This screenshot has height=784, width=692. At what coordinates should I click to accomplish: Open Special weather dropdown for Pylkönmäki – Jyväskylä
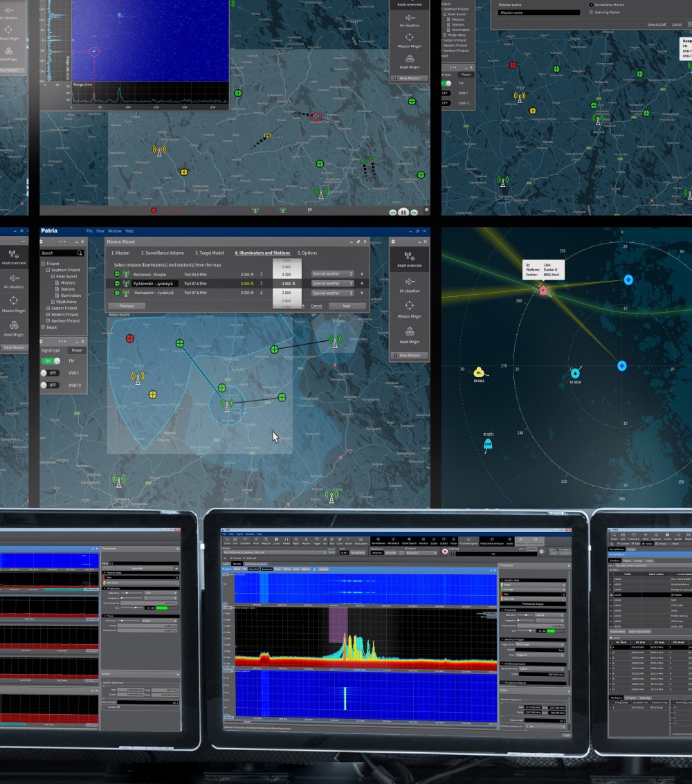(332, 284)
